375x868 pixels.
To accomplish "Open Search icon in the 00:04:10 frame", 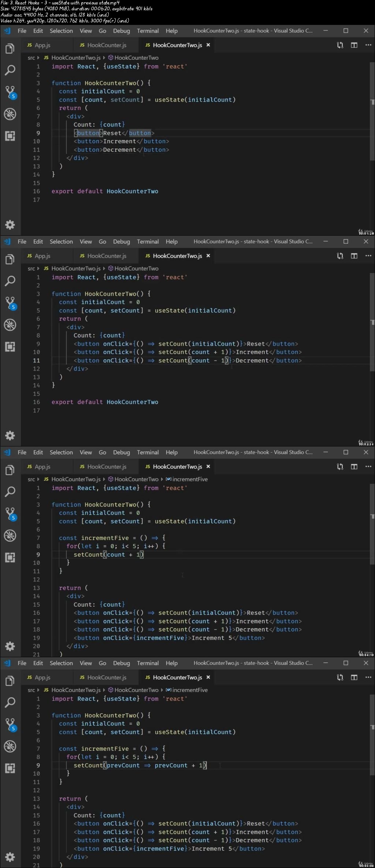I will point(10,492).
